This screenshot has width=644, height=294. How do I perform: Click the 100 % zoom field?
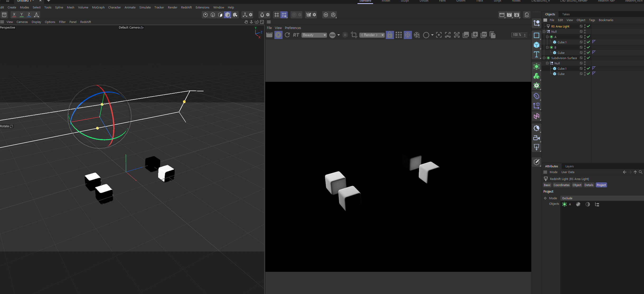pyautogui.click(x=519, y=35)
